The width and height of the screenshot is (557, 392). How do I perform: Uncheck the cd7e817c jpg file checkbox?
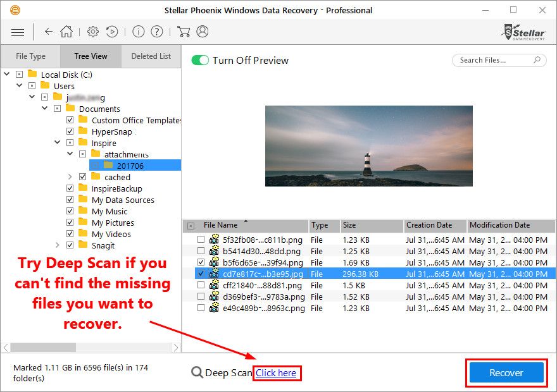point(201,274)
